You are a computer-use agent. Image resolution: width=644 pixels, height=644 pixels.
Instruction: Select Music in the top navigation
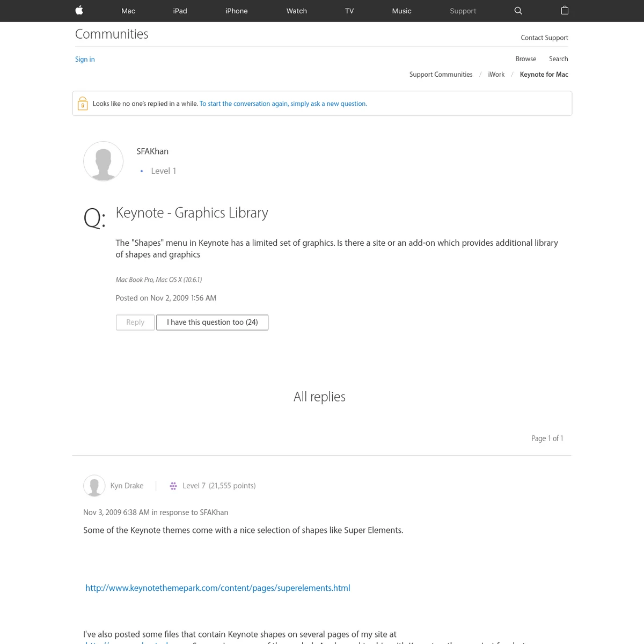401,11
